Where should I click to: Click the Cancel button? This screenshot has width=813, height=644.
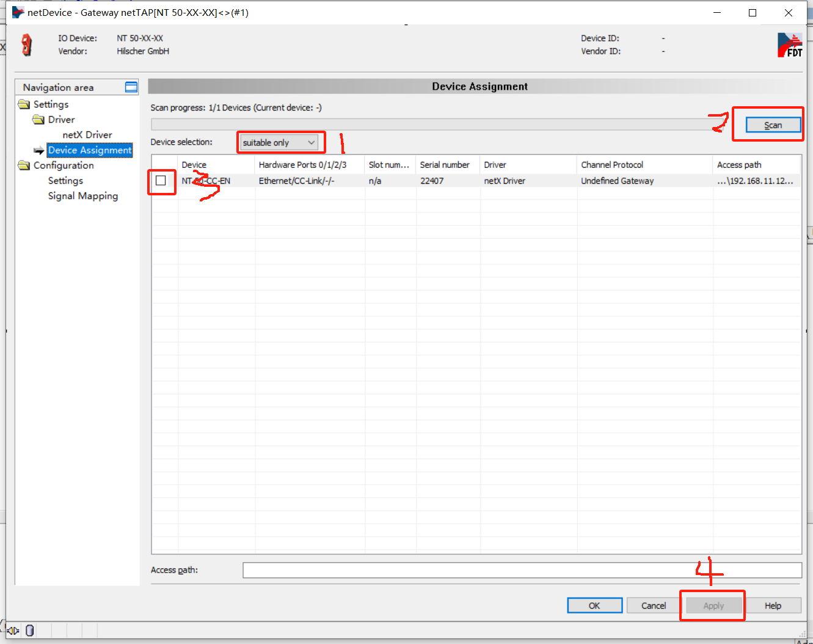(x=653, y=606)
